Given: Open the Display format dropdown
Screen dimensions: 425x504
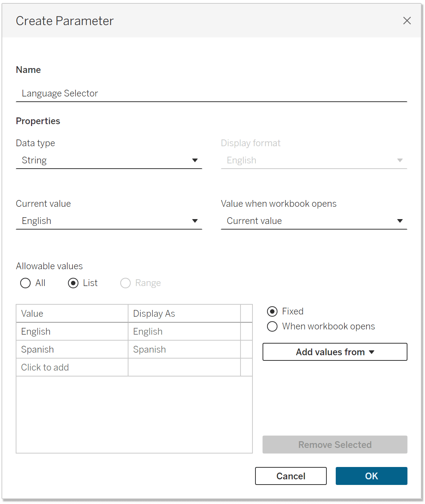Looking at the screenshot, I should click(314, 160).
